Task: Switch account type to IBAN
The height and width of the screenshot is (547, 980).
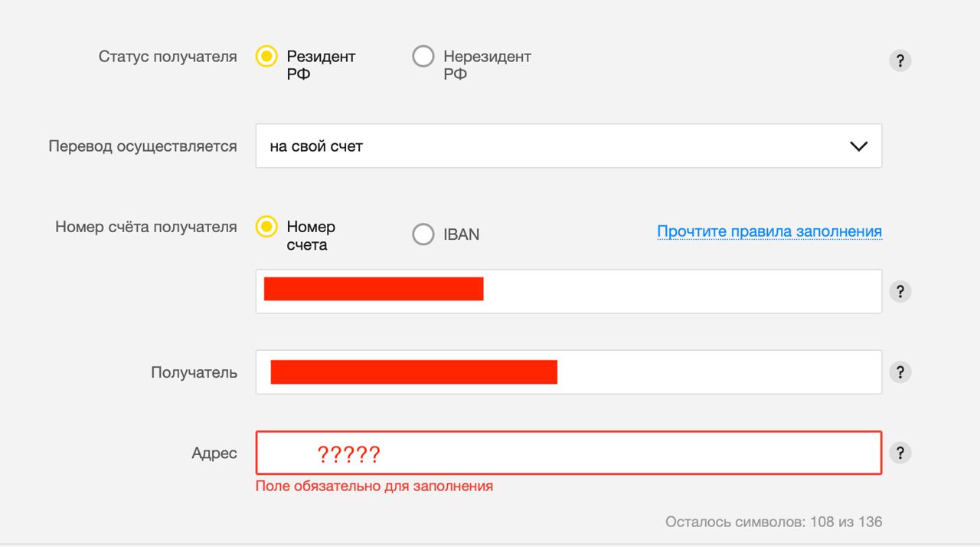Action: tap(423, 234)
